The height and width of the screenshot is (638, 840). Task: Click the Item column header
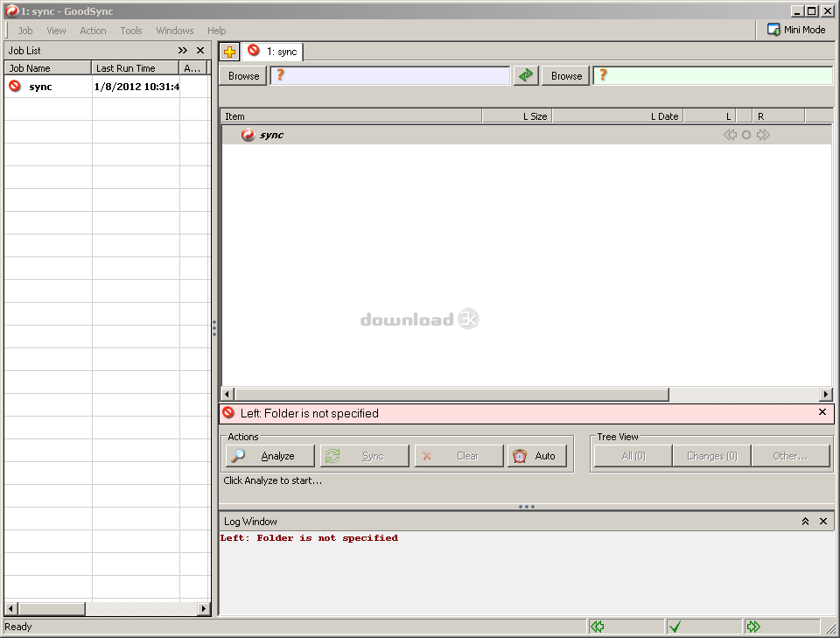(x=351, y=116)
